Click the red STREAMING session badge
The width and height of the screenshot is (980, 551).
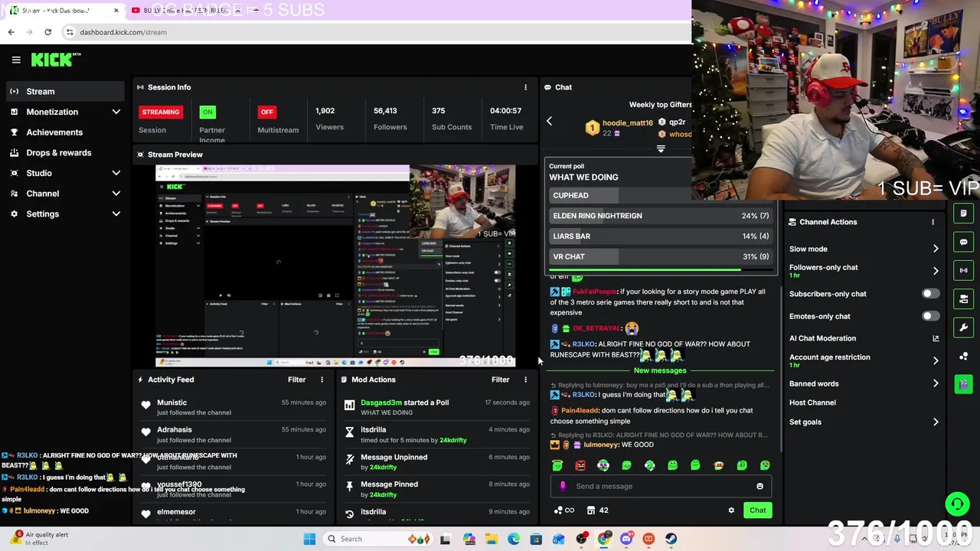(160, 112)
